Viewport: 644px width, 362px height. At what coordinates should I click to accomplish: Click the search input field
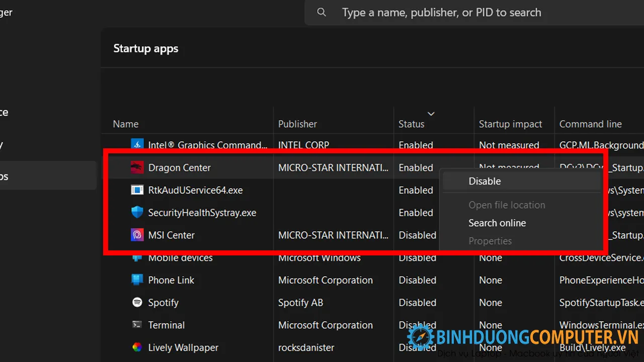442,12
